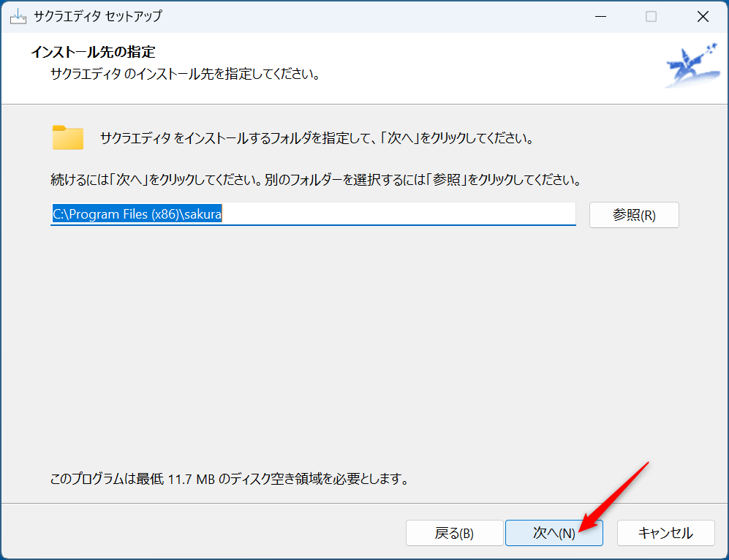729x560 pixels.
Task: Cancel setup with the キャンセル button
Action: coord(665,532)
